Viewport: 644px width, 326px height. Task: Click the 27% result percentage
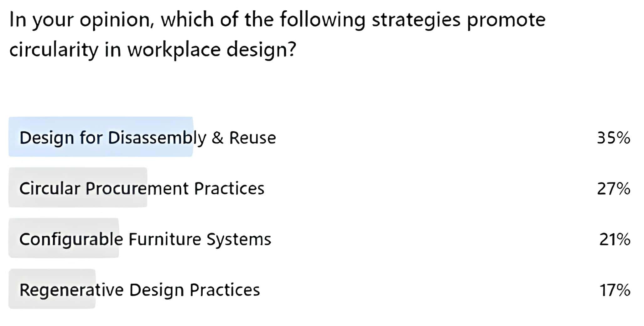[613, 189]
